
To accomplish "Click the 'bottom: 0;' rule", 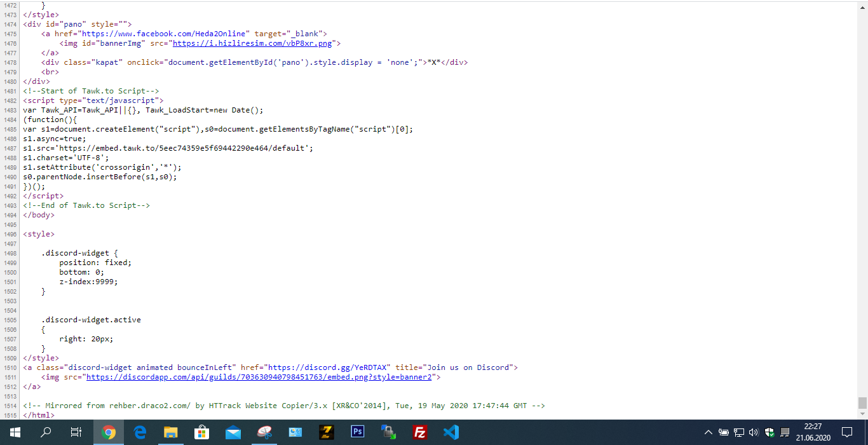I will point(82,272).
